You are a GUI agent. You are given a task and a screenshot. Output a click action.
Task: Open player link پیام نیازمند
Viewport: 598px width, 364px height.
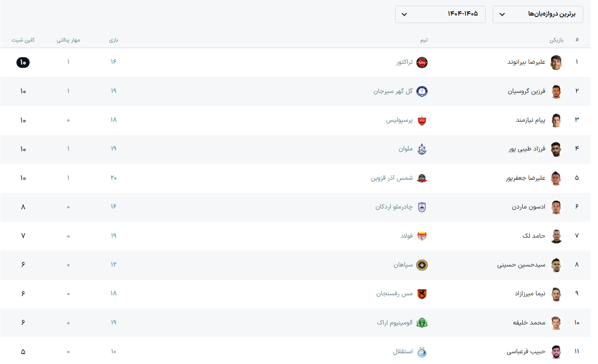pyautogui.click(x=531, y=120)
